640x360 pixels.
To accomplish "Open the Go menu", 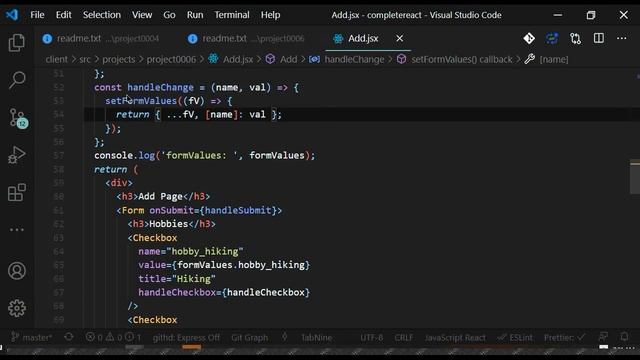I will click(169, 15).
